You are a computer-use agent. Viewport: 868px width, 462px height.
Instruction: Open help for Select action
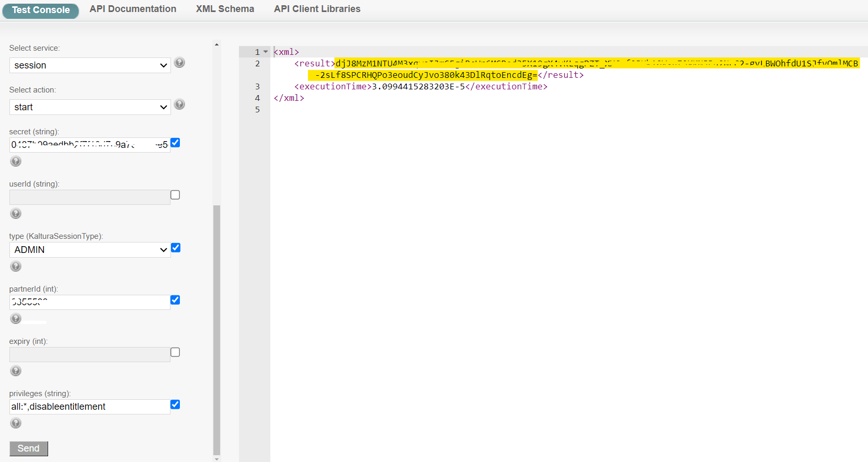[x=179, y=105]
